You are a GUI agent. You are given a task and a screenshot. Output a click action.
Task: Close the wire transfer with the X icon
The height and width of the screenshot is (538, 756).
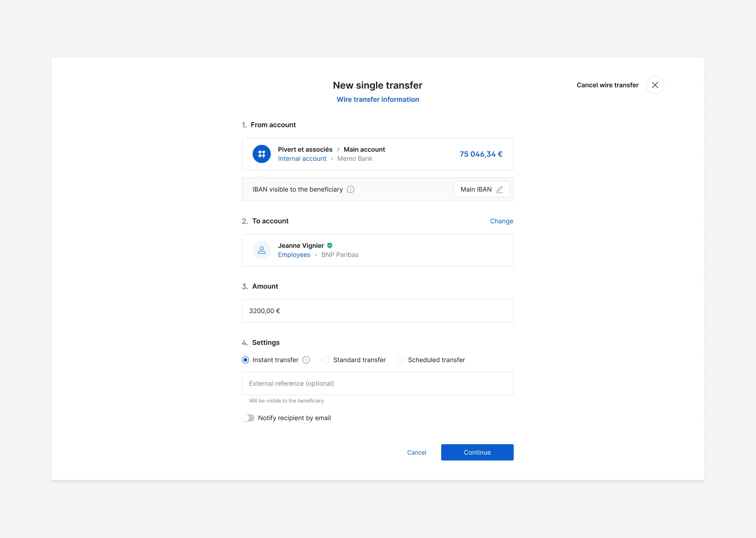click(x=655, y=85)
